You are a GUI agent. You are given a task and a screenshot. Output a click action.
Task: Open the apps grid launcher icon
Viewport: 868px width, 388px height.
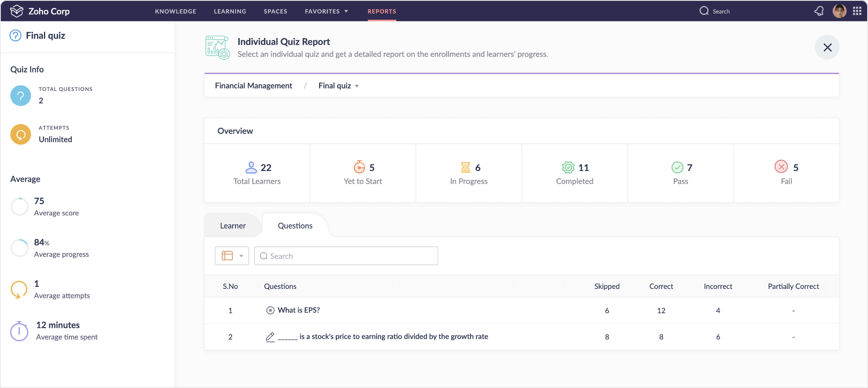click(x=857, y=11)
